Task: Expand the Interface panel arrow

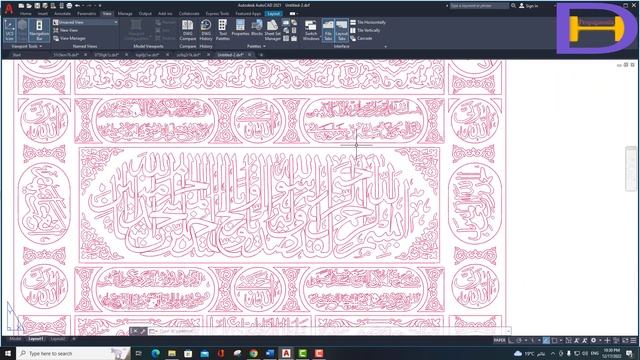Action: 386,47
